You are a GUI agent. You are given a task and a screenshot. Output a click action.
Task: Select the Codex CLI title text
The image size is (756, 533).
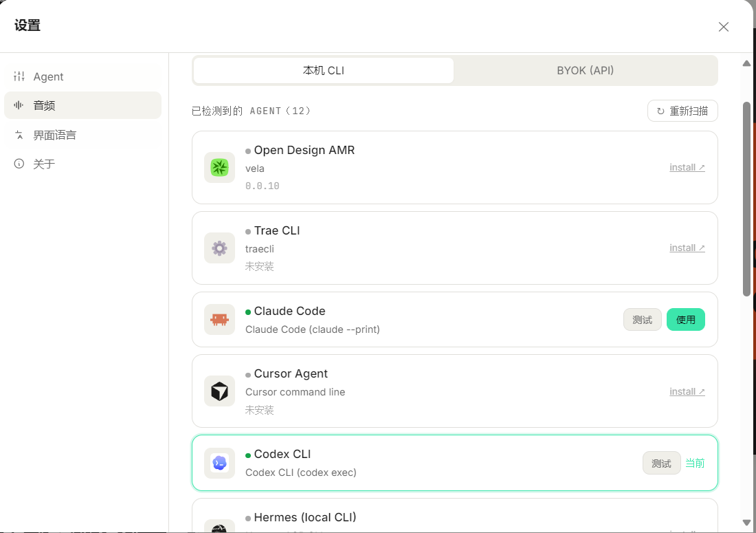point(282,455)
